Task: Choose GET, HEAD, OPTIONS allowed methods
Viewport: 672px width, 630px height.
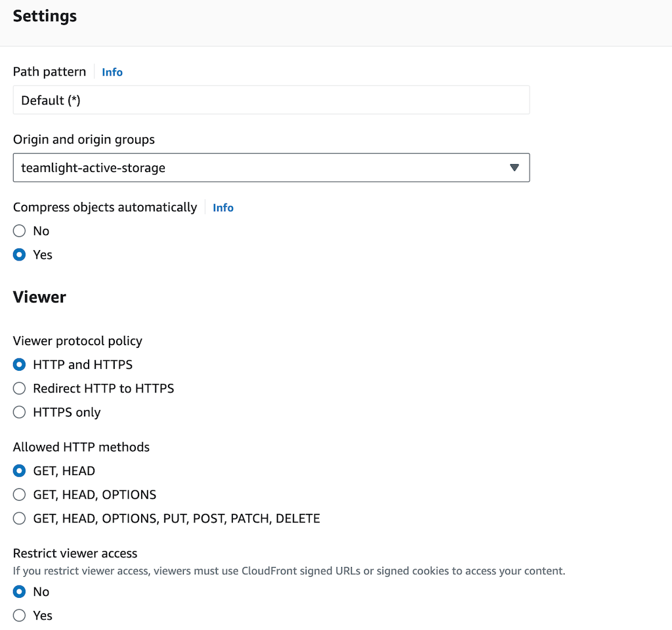Action: click(x=20, y=494)
